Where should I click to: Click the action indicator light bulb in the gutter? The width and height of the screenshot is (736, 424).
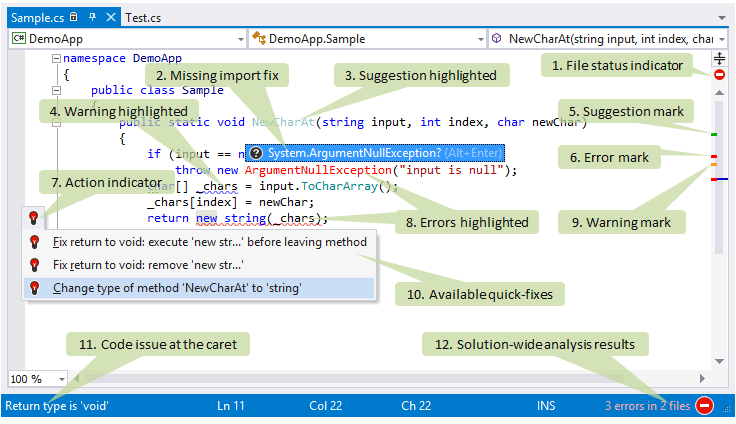coord(33,217)
